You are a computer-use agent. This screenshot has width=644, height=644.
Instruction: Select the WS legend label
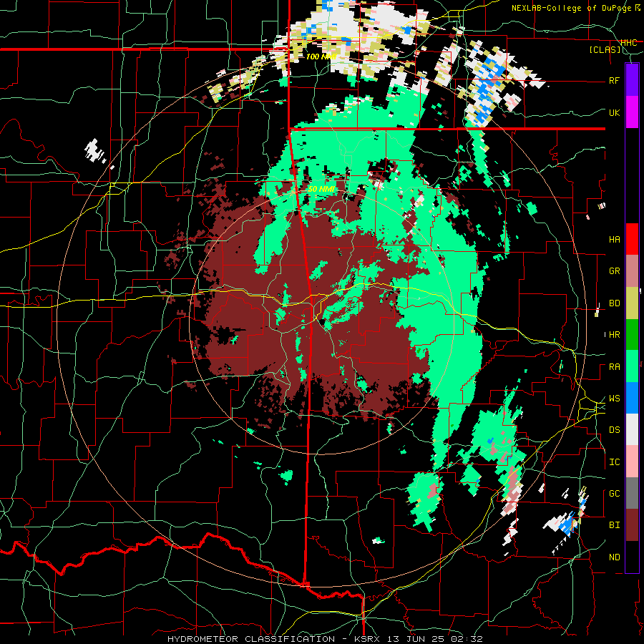pos(614,399)
